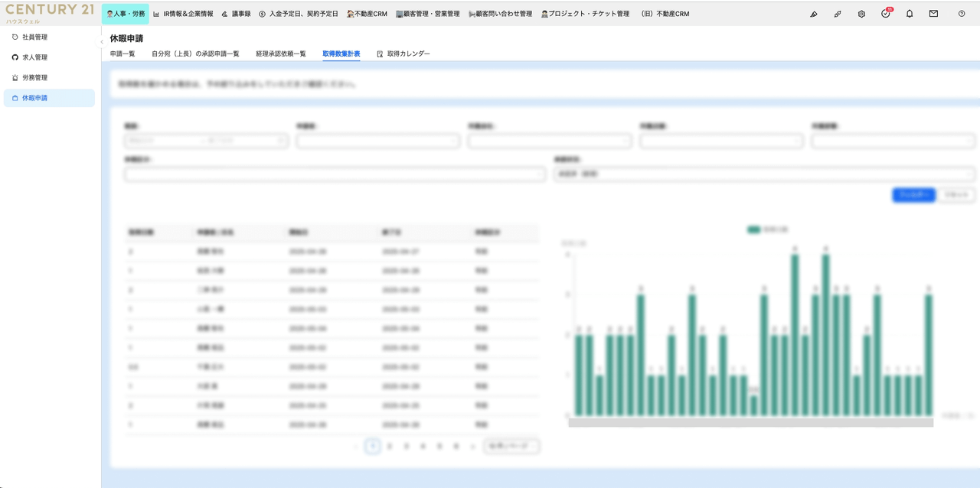The image size is (980, 488).
Task: Open the mail envelope icon
Action: [933, 14]
